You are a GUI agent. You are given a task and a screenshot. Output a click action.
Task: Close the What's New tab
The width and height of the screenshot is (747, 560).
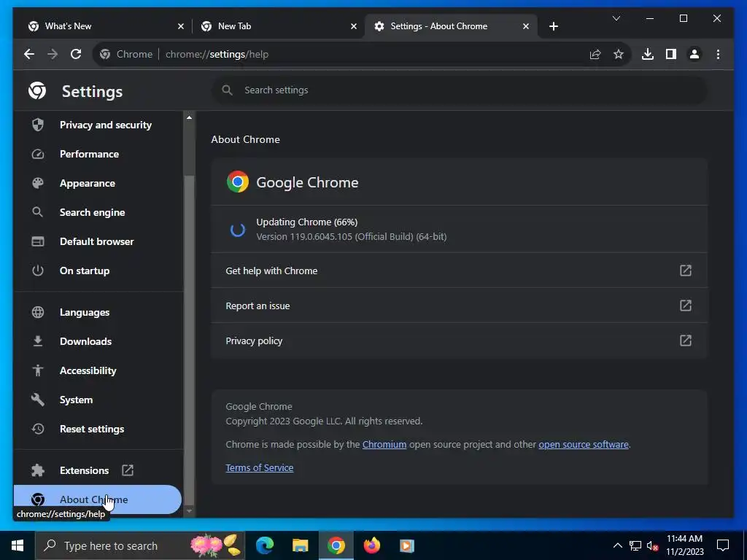coord(181,27)
